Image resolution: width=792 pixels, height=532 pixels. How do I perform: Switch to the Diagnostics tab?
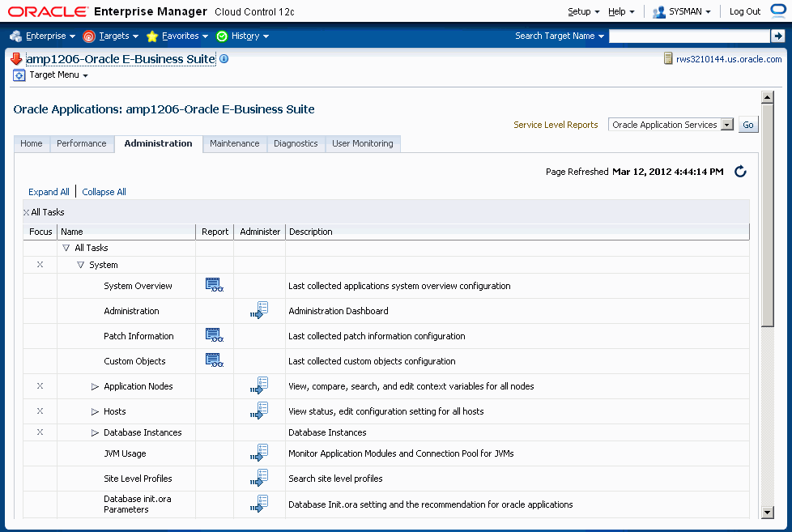[296, 143]
